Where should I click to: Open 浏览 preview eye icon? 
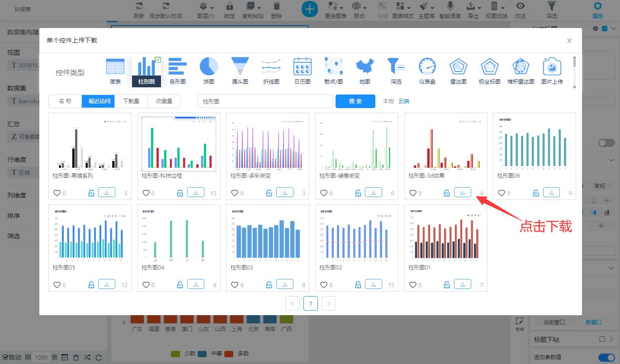pos(521,6)
